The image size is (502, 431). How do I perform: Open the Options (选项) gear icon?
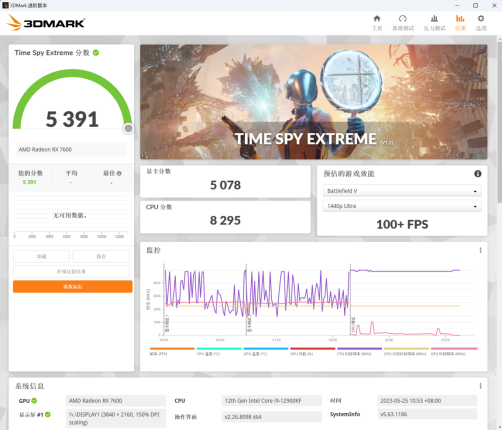(481, 22)
